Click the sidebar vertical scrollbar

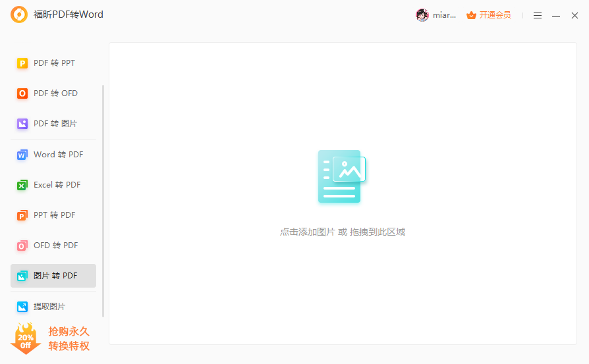pyautogui.click(x=103, y=201)
